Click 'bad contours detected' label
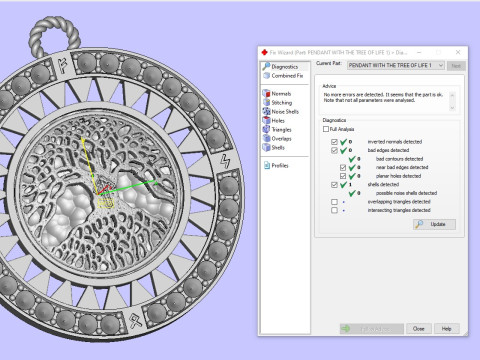The width and height of the screenshot is (480, 360). pyautogui.click(x=399, y=159)
